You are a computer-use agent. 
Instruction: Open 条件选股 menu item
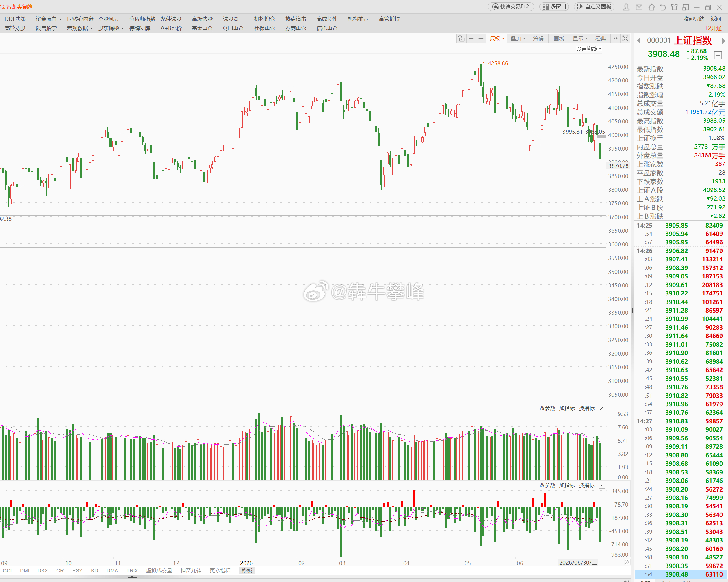click(171, 19)
